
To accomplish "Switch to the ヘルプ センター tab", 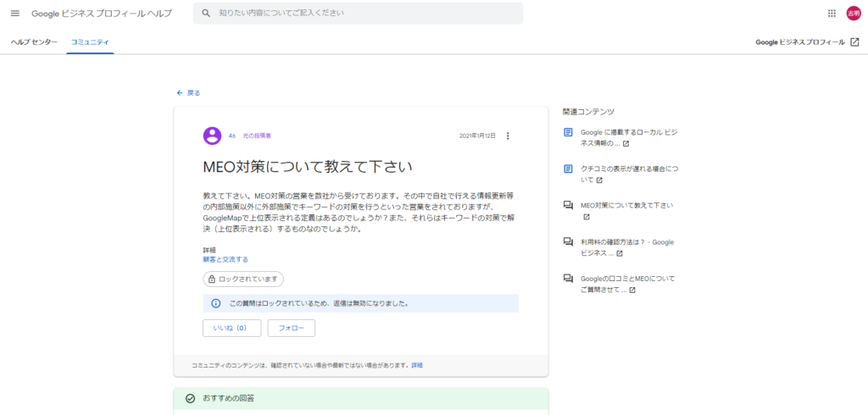I will click(34, 42).
